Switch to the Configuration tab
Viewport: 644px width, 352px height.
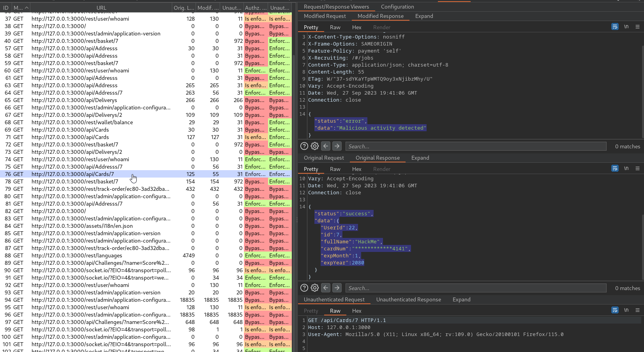397,7
